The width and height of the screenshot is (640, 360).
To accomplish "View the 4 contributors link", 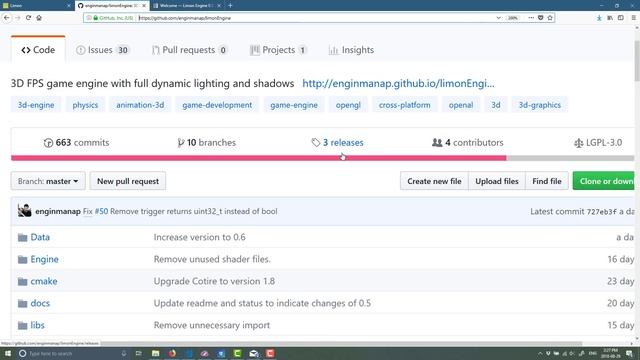I will pos(468,143).
